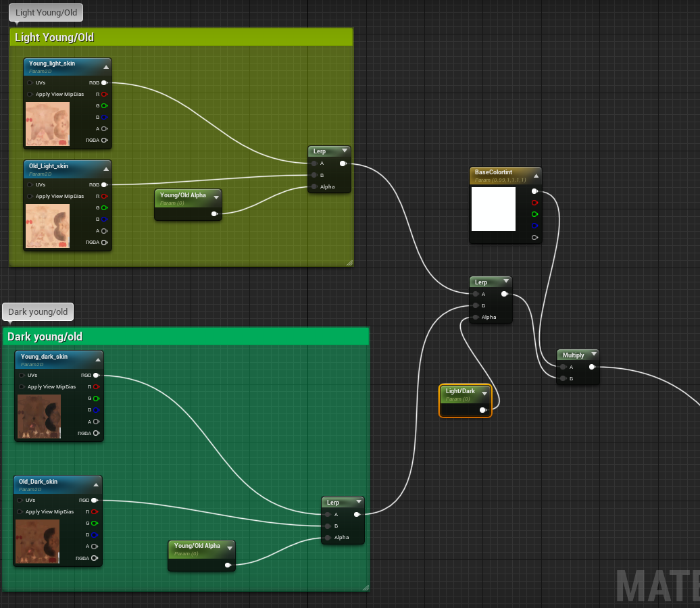Screen dimensions: 700x608
Task: Click the Young_dark_skin texture thumbnail
Action: point(39,416)
